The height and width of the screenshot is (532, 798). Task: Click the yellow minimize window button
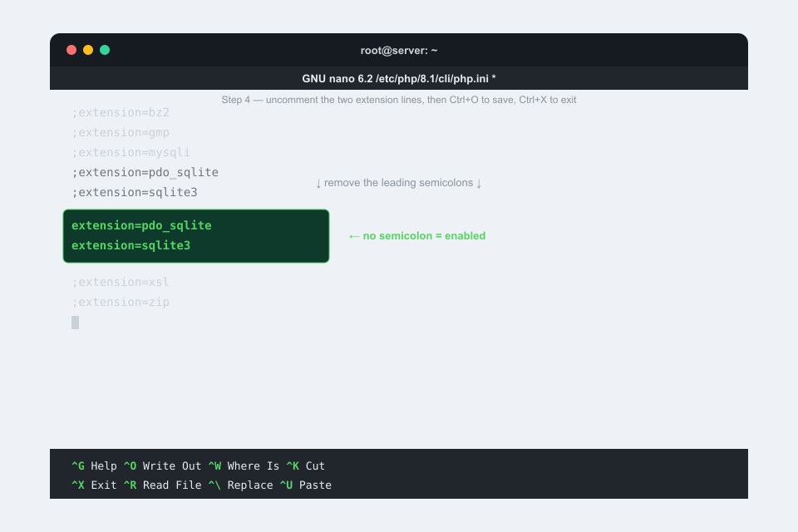point(88,50)
